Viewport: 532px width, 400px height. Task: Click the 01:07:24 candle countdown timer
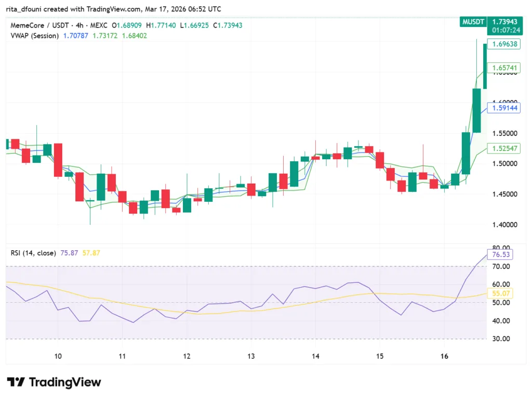(506, 30)
